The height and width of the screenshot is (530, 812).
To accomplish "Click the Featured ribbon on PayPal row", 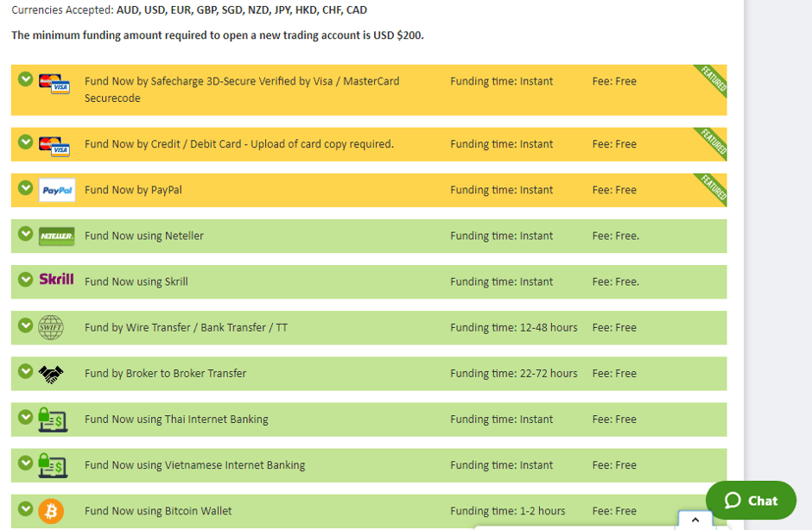I will 713,187.
